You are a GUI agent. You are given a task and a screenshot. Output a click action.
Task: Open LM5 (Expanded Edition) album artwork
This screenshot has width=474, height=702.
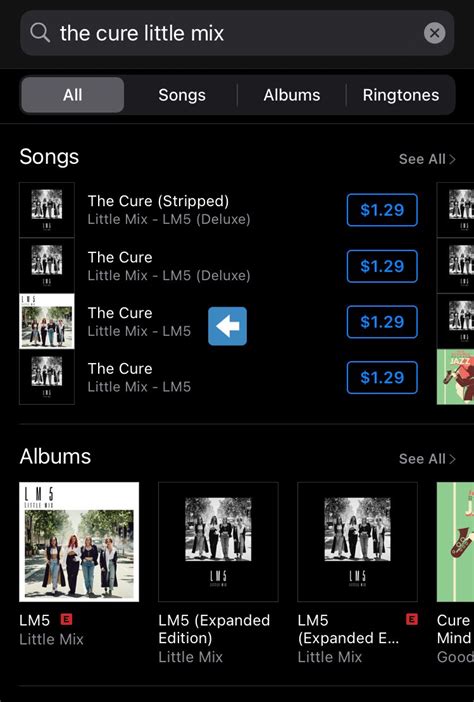(x=218, y=542)
